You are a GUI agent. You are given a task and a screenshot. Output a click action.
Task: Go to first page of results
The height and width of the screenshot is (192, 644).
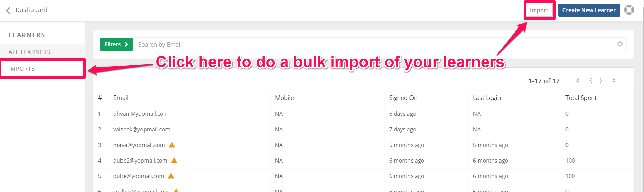coord(578,81)
